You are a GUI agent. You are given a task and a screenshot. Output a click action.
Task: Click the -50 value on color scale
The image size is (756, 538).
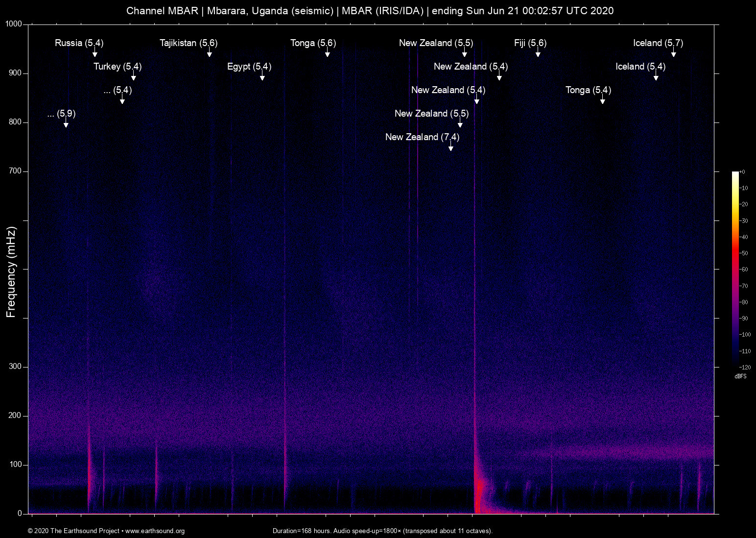pyautogui.click(x=744, y=253)
